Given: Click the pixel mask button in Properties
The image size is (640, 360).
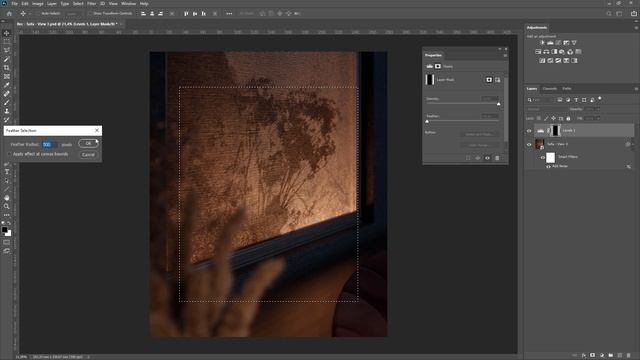Looking at the screenshot, I should click(x=489, y=80).
